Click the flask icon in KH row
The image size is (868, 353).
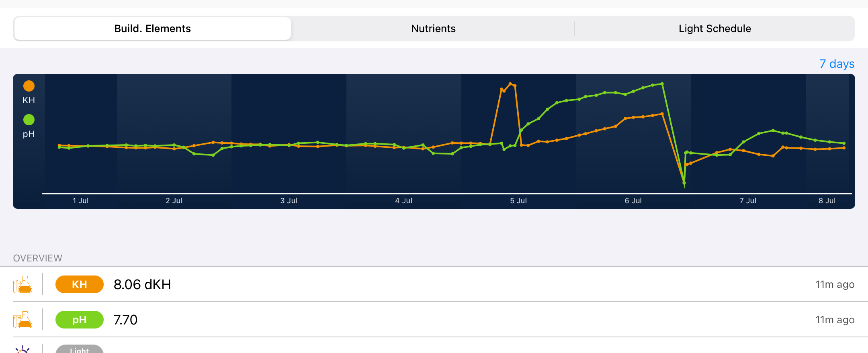pyautogui.click(x=23, y=284)
